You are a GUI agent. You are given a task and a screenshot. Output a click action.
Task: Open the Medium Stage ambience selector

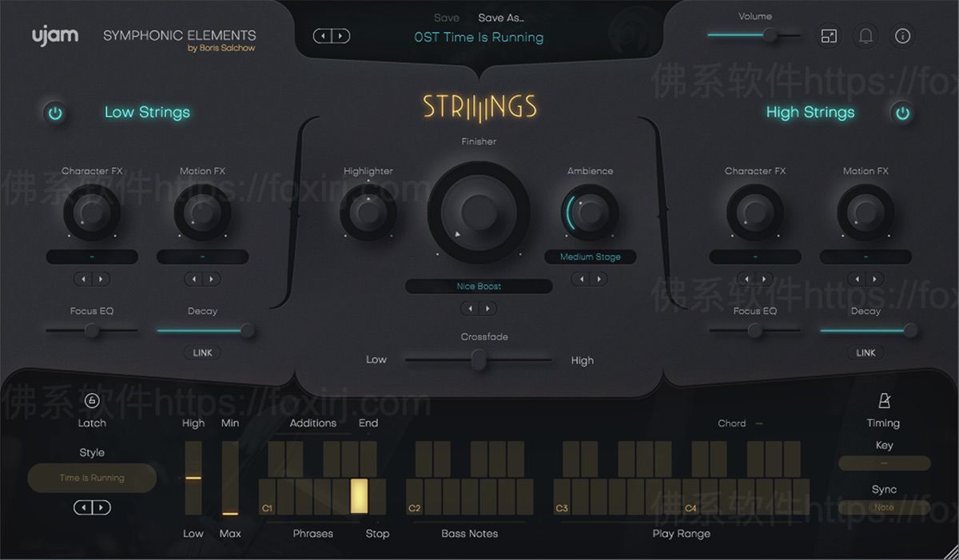click(590, 256)
